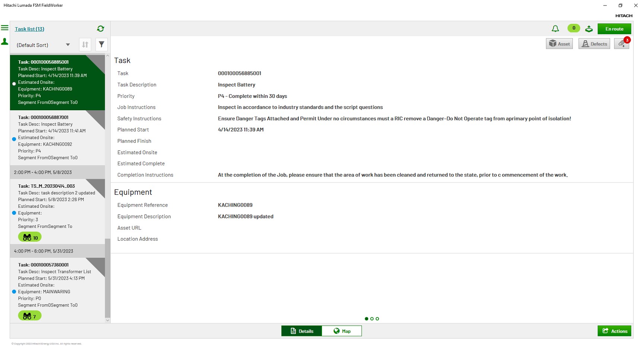Select third page indicator dot
644x362 pixels.
(x=377, y=319)
